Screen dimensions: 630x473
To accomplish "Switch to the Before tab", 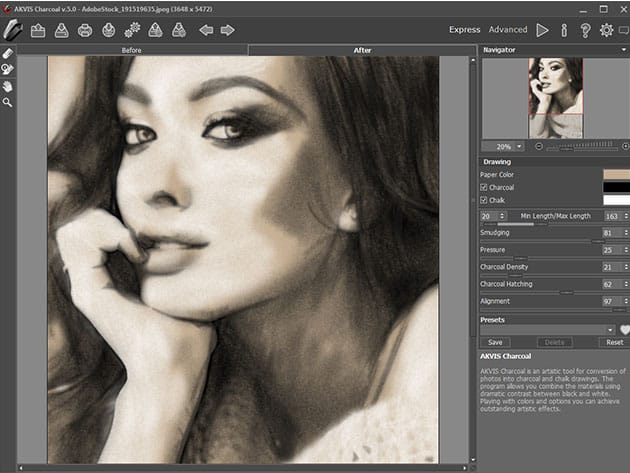I will coord(132,49).
